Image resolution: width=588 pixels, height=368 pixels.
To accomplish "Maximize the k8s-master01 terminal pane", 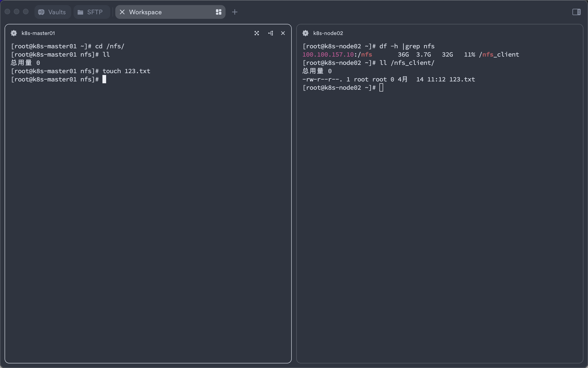I will pos(257,33).
